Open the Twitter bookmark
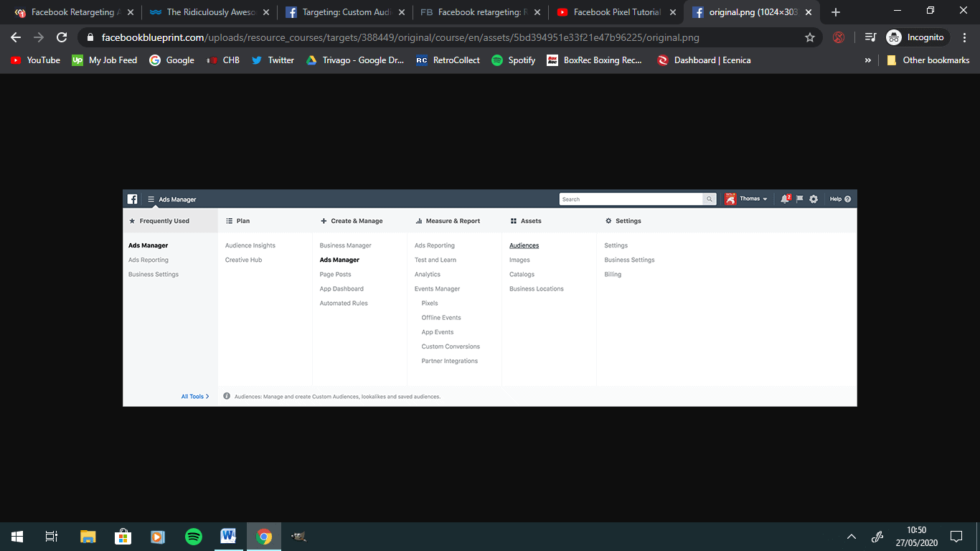The height and width of the screenshot is (551, 980). point(273,60)
